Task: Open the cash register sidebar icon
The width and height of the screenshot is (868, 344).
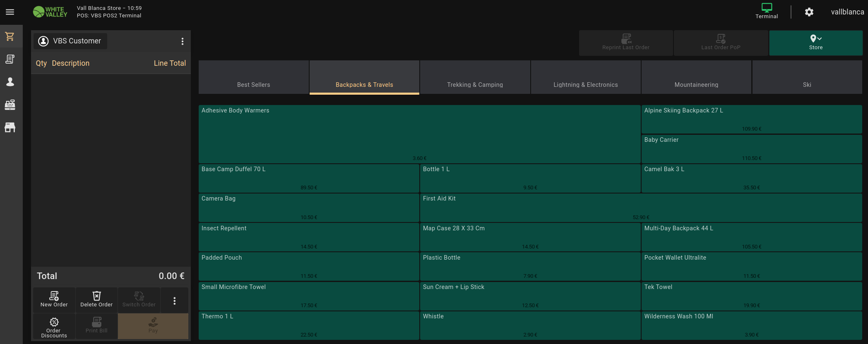Action: click(x=10, y=105)
